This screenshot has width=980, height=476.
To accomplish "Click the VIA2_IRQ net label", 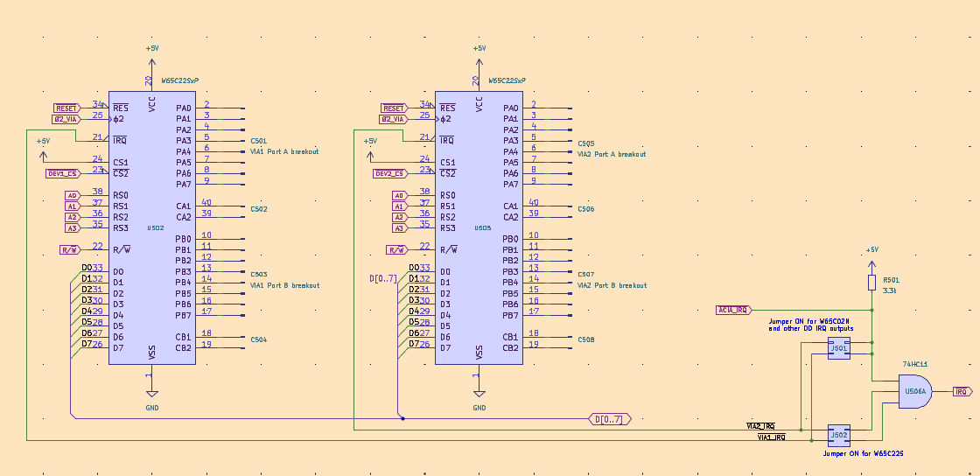I will click(x=759, y=425).
